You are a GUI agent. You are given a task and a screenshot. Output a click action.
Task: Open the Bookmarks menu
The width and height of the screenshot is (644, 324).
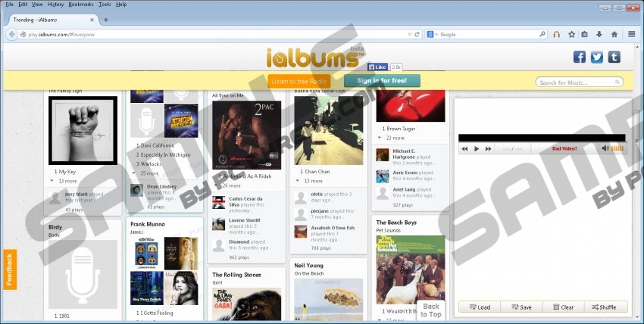[x=81, y=5]
